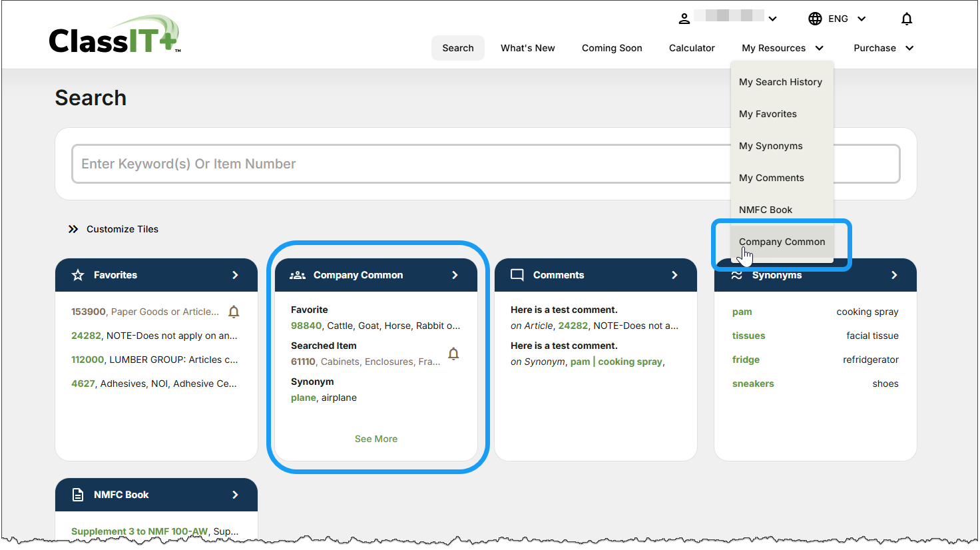980x550 pixels.
Task: Open My Favorites from the menu
Action: click(768, 114)
